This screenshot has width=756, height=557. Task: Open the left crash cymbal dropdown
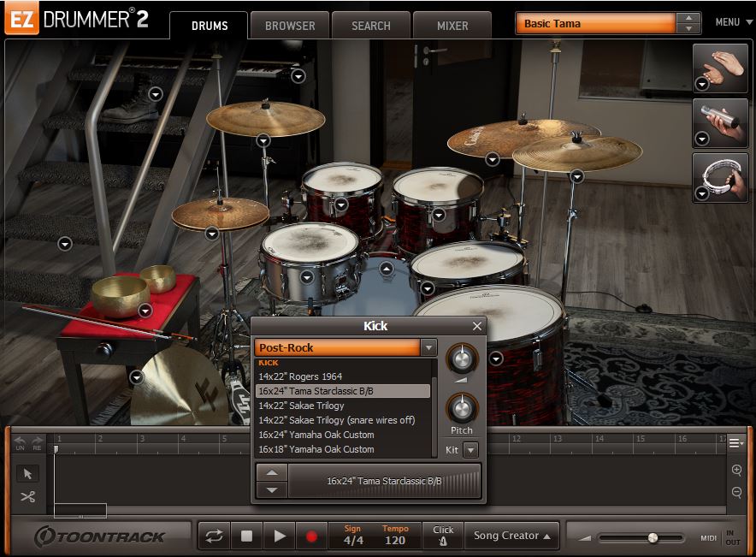[x=263, y=141]
